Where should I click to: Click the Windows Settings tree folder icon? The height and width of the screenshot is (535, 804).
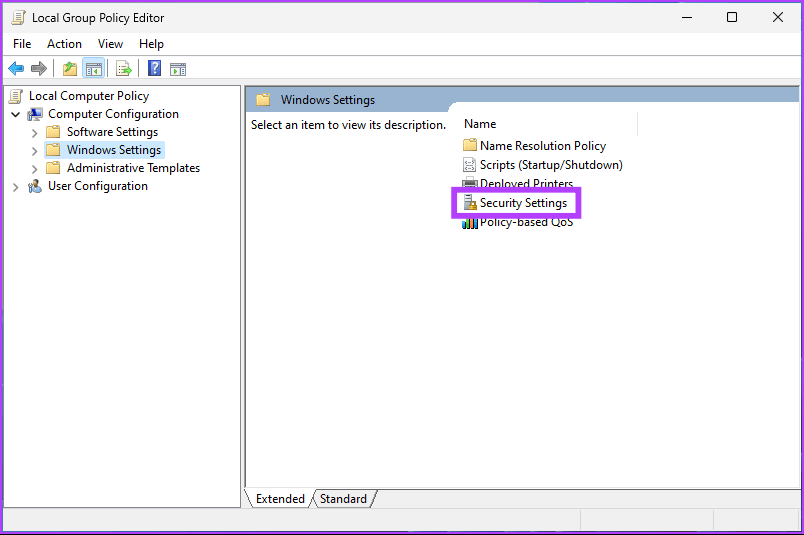click(x=53, y=150)
